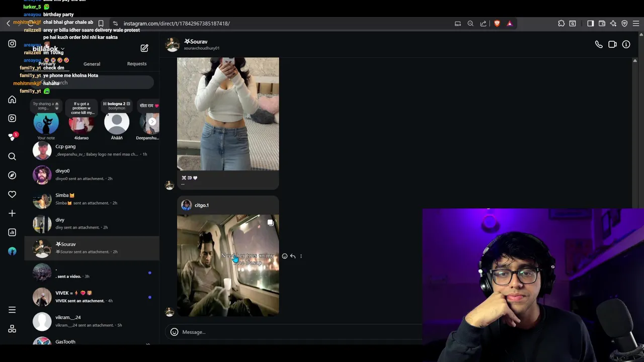644x362 pixels.
Task: Open Reels from the sidebar
Action: [12, 118]
